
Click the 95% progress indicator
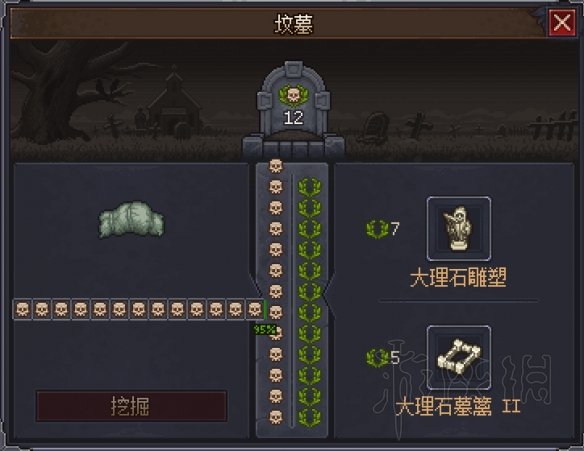[264, 330]
